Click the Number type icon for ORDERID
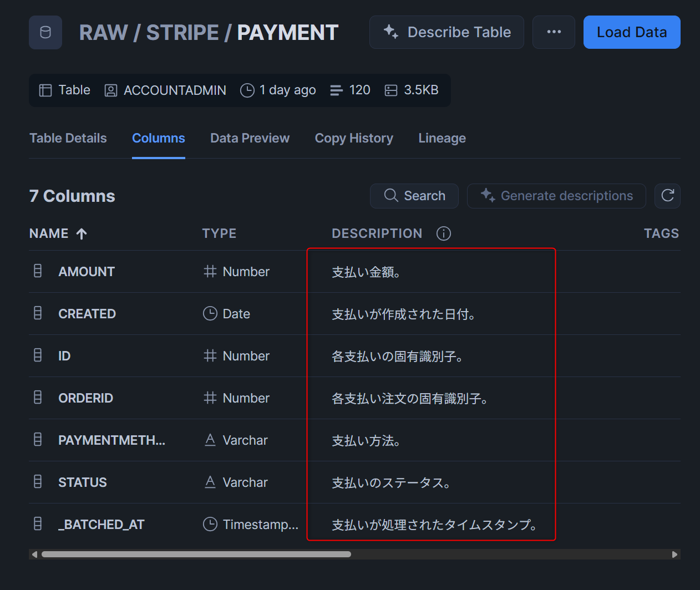700x590 pixels. point(210,398)
